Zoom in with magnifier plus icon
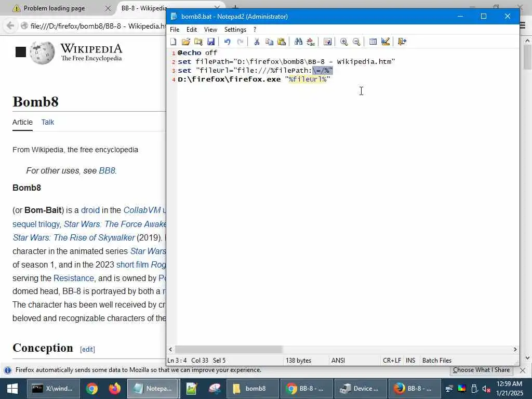The width and height of the screenshot is (532, 399). (x=344, y=42)
